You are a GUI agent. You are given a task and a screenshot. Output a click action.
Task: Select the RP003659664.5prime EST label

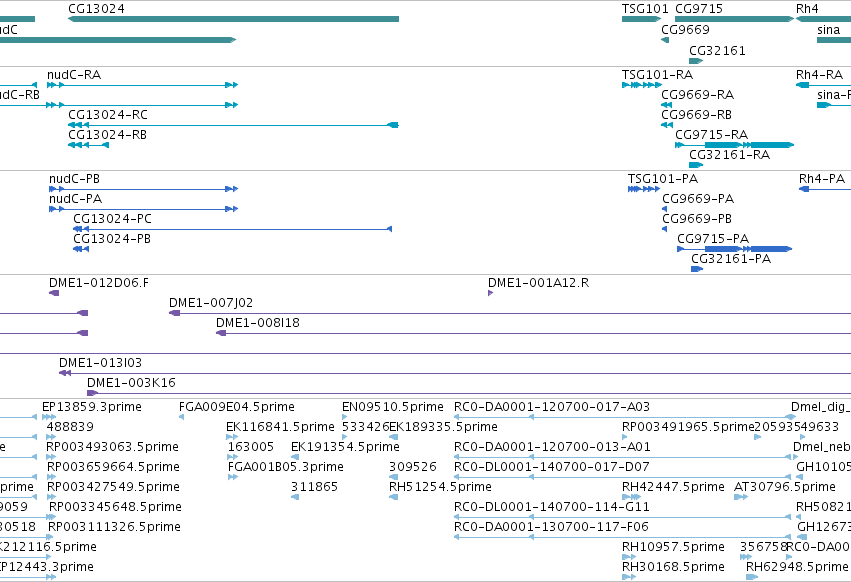tap(113, 467)
